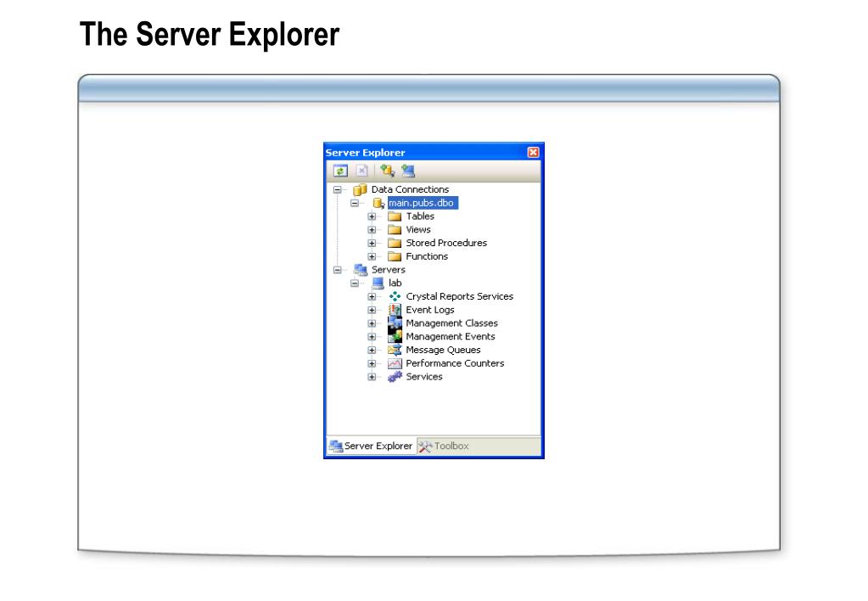Expand the Performance Counters node

[372, 363]
